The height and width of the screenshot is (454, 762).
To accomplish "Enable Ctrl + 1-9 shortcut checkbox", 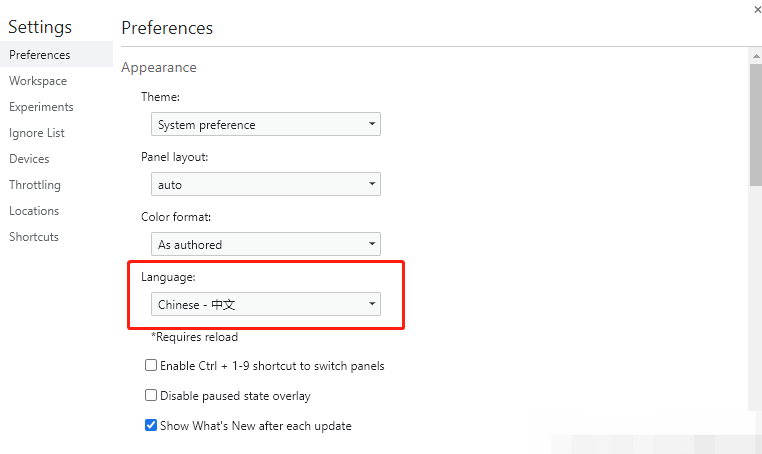I will tap(152, 366).
